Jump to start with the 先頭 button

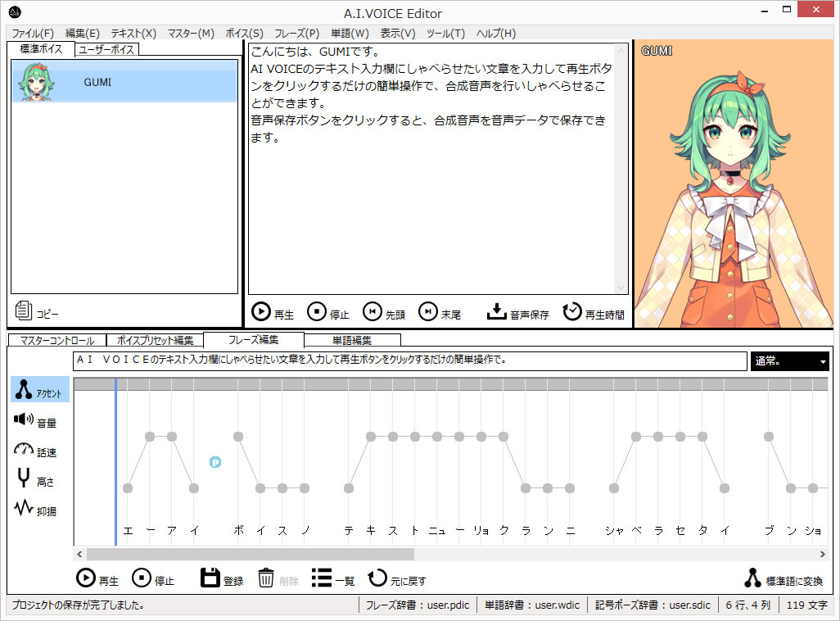384,313
